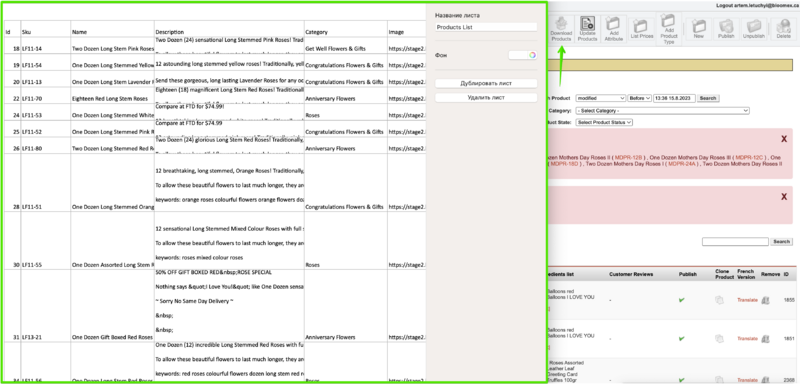Click the Update Products toolbar icon

coord(587,29)
